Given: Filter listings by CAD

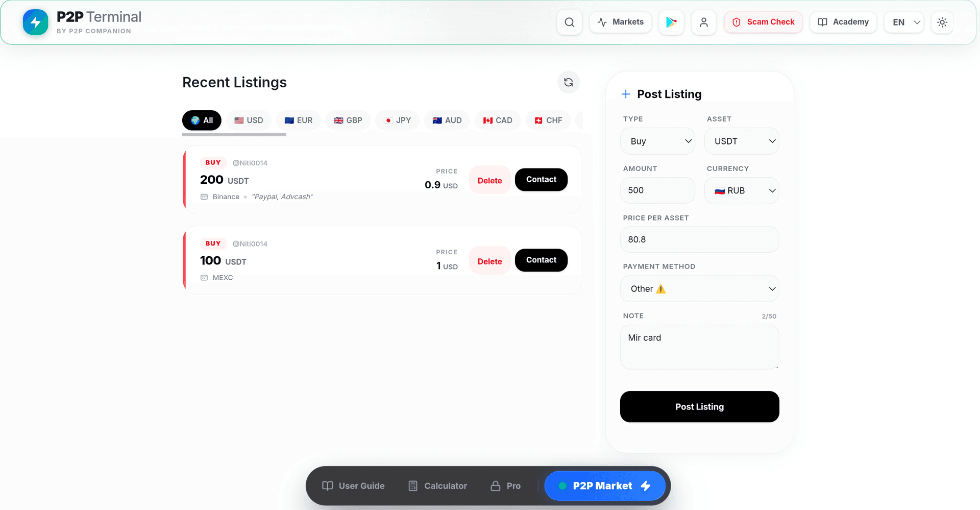Looking at the screenshot, I should (498, 120).
